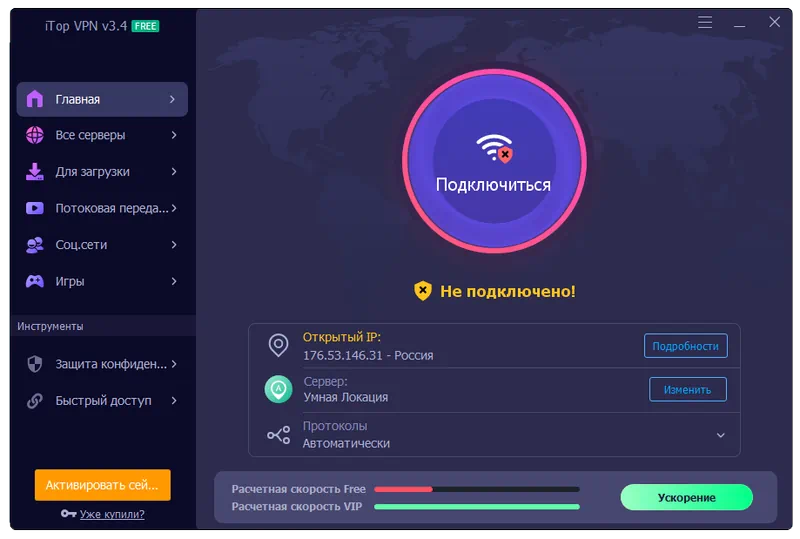Click the Не подключено! status text
The image size is (800, 539).
pyautogui.click(x=508, y=291)
